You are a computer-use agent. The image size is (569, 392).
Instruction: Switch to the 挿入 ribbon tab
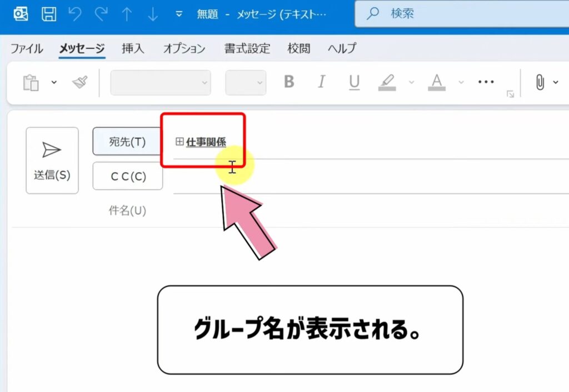click(132, 49)
